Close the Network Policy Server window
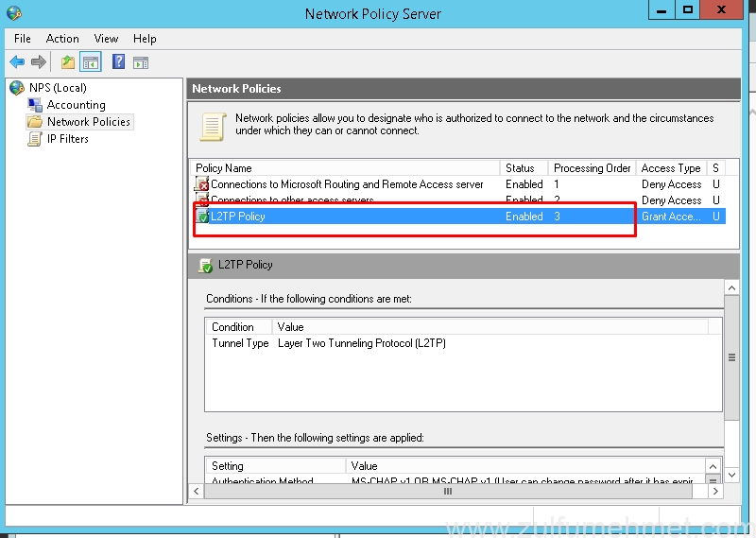Image resolution: width=756 pixels, height=538 pixels. click(721, 10)
